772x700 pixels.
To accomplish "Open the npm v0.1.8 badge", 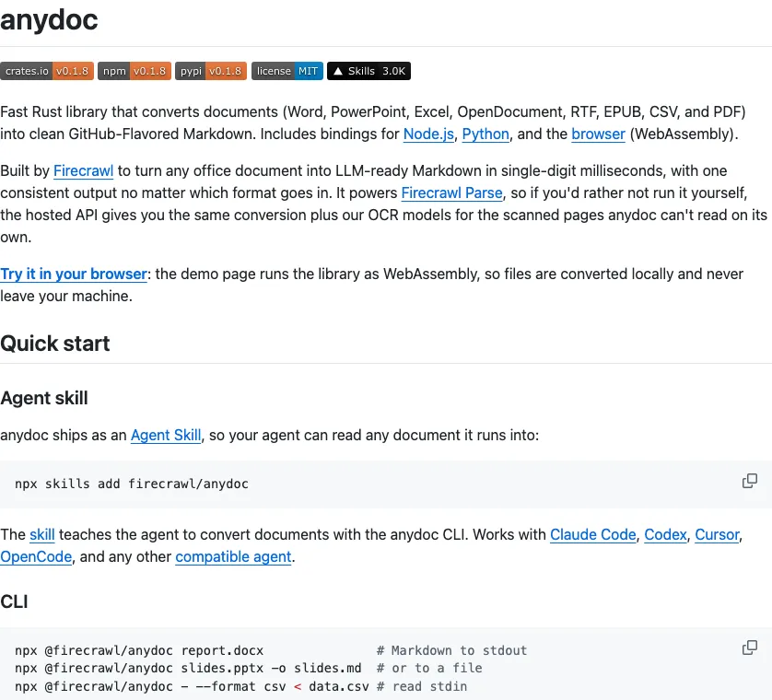I will coord(135,71).
